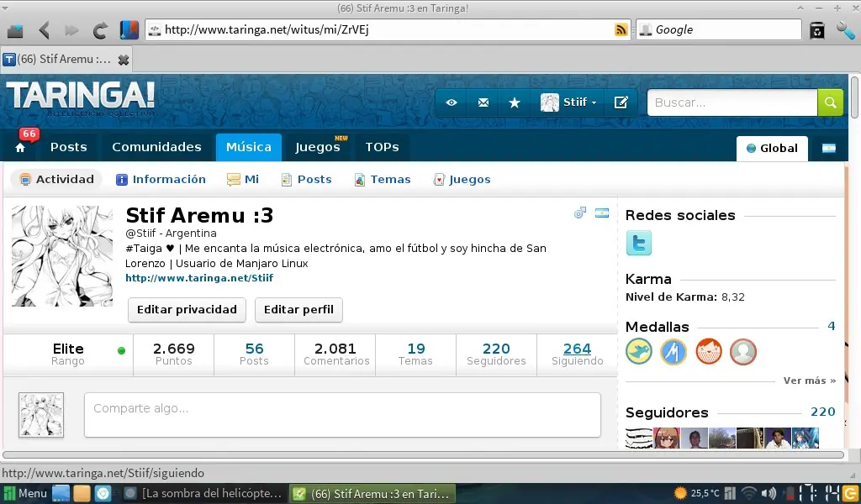Click the Argentina flag in navigation bar
Screen dimensions: 861x504
point(828,148)
